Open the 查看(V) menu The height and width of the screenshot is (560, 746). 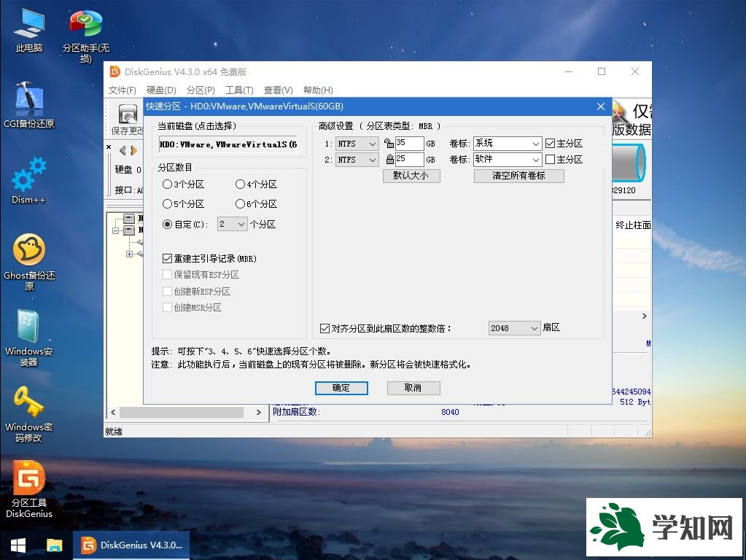(x=277, y=90)
